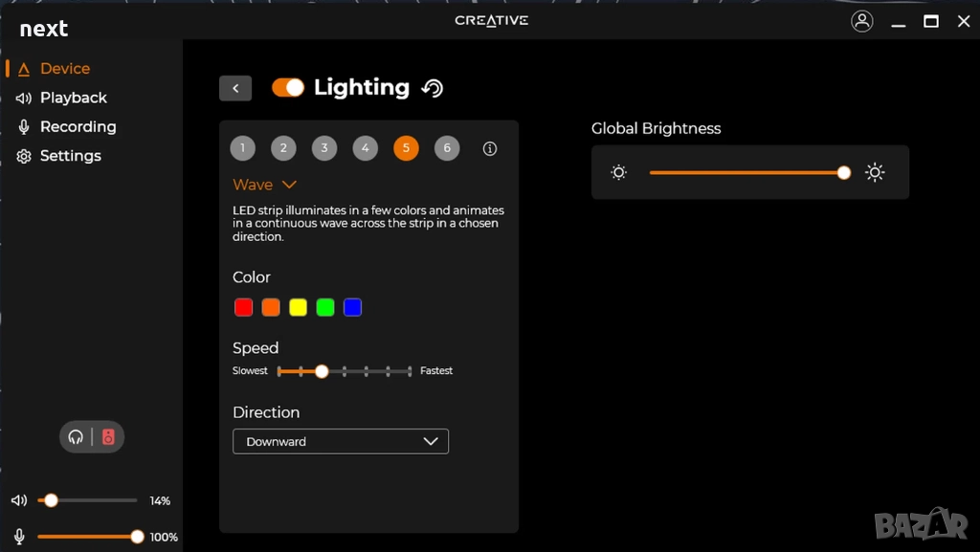Open the Direction dropdown showing Downward
Viewport: 980px width, 552px height.
tap(341, 441)
